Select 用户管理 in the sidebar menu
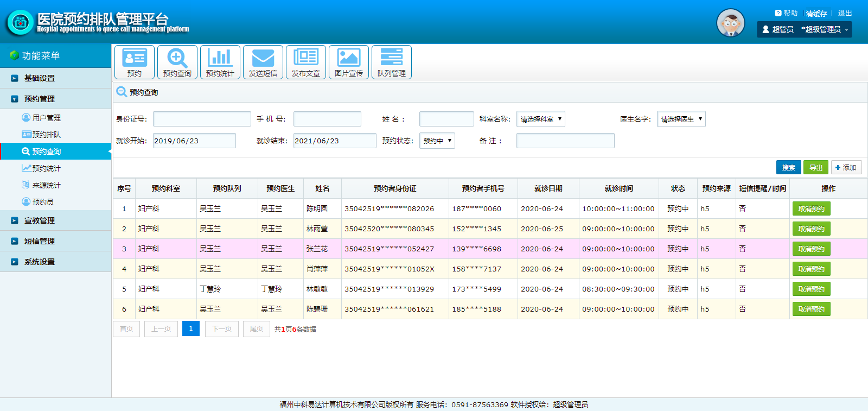 46,118
